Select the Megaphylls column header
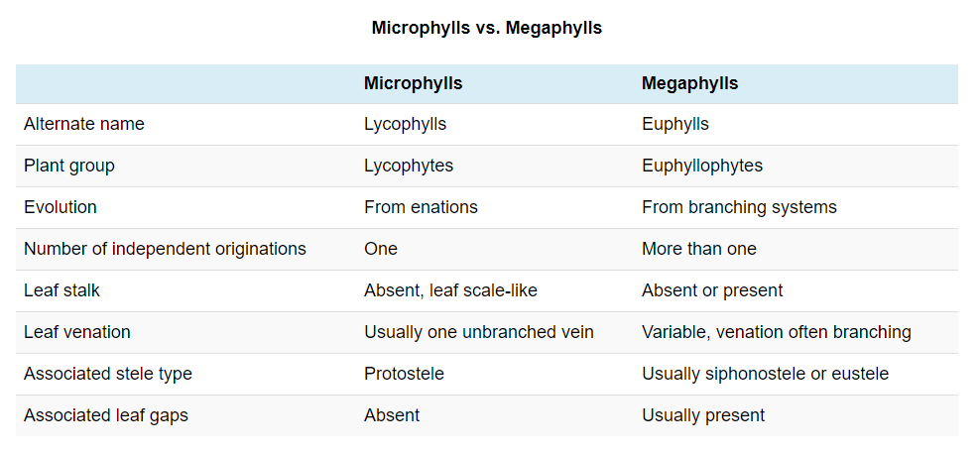The height and width of the screenshot is (454, 980). coord(689,83)
